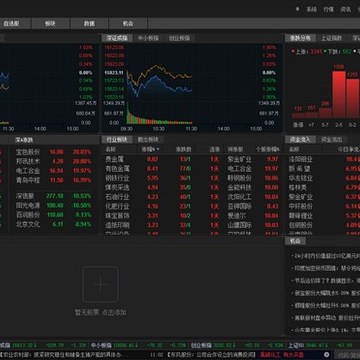This screenshot has width=360, height=360.
Task: Click round arrow icon at ticker end
Action: (327, 354)
